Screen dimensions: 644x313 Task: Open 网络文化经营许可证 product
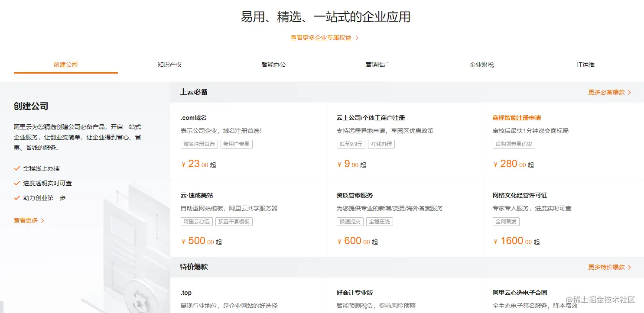(520, 195)
